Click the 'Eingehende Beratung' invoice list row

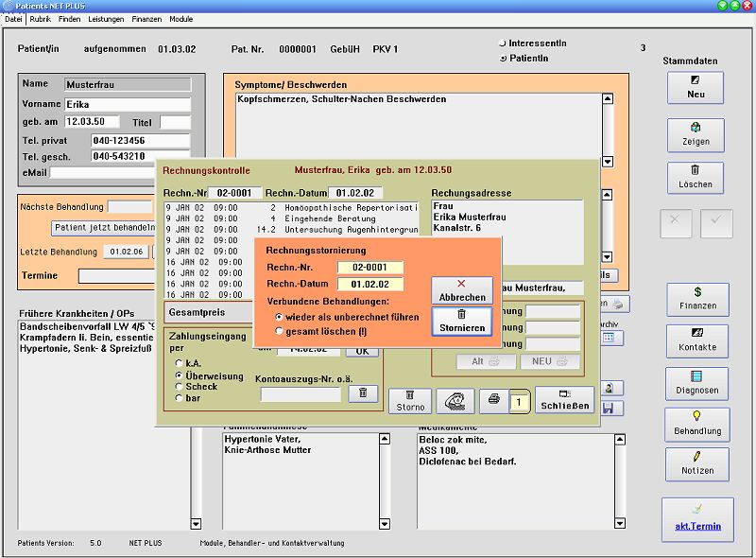pos(291,218)
